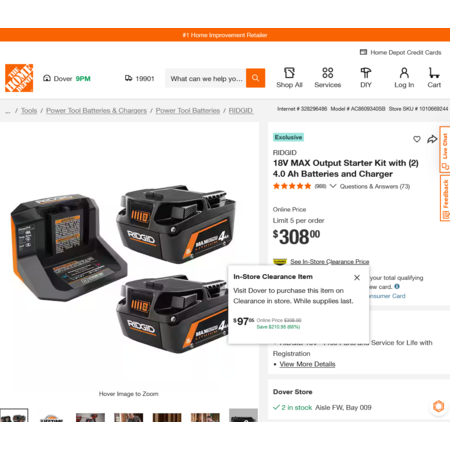The width and height of the screenshot is (450, 450).
Task: Expand the star ratings dropdown chevron
Action: 333,186
